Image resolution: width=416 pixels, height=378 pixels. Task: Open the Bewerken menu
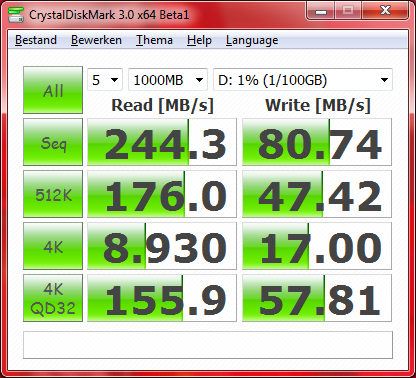96,40
